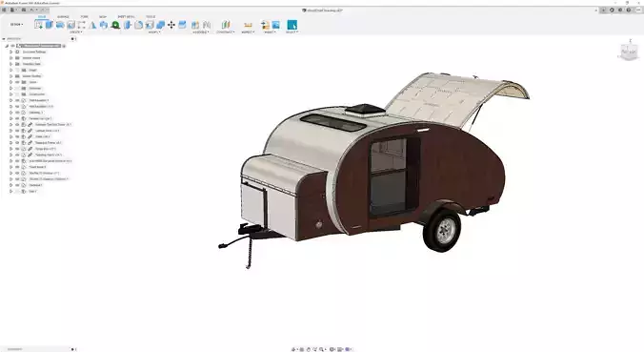This screenshot has width=644, height=352.
Task: Toggle visibility of Tongue Box component
Action: [x=18, y=149]
